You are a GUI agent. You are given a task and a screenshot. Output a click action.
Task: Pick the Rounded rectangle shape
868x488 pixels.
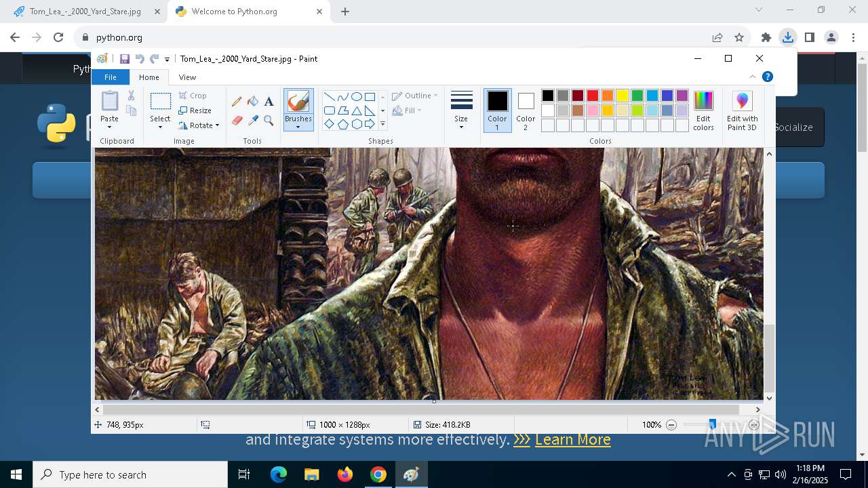tap(329, 110)
